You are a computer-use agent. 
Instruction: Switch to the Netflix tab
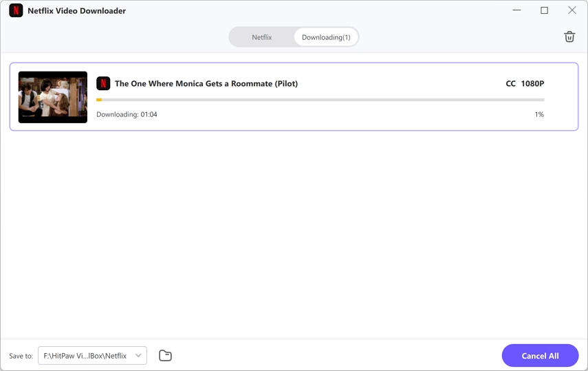point(262,37)
